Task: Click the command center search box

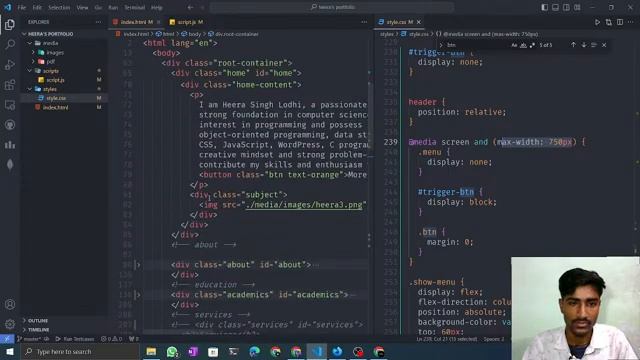Action: (x=332, y=7)
